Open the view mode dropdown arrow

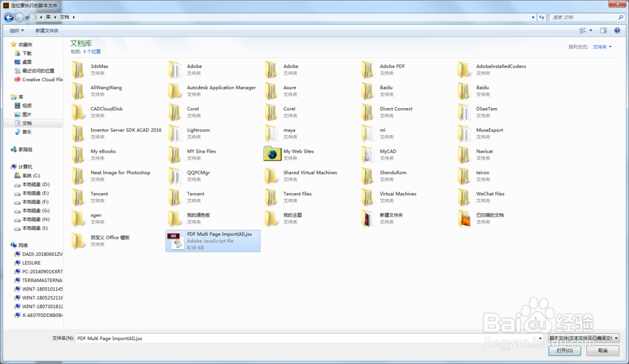coord(591,30)
